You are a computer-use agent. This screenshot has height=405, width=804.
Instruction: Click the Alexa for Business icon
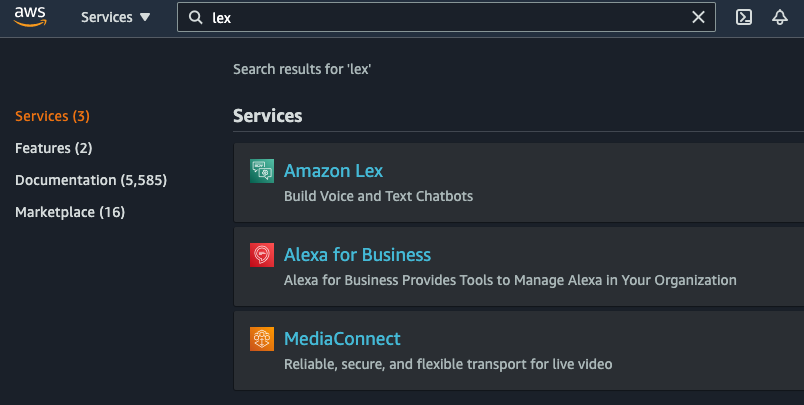[x=262, y=255]
